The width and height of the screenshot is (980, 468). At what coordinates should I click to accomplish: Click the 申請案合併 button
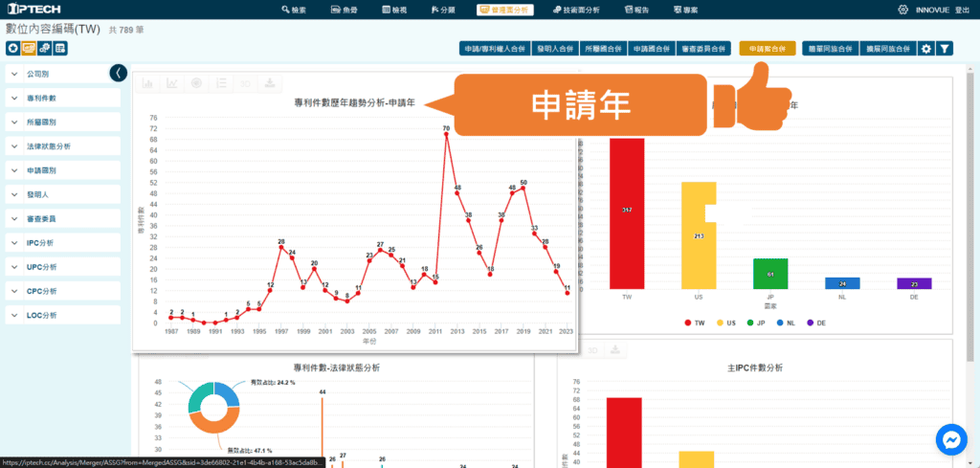click(767, 48)
